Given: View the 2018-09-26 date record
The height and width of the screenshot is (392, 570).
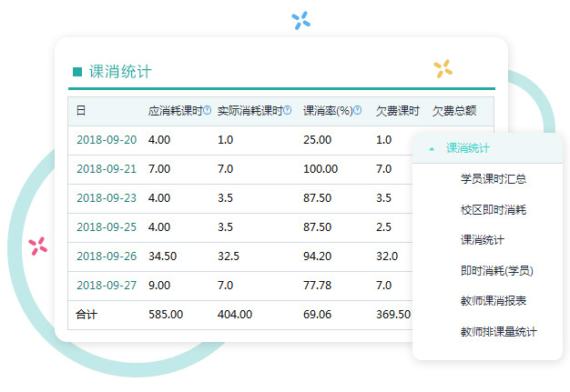Looking at the screenshot, I should tap(107, 256).
